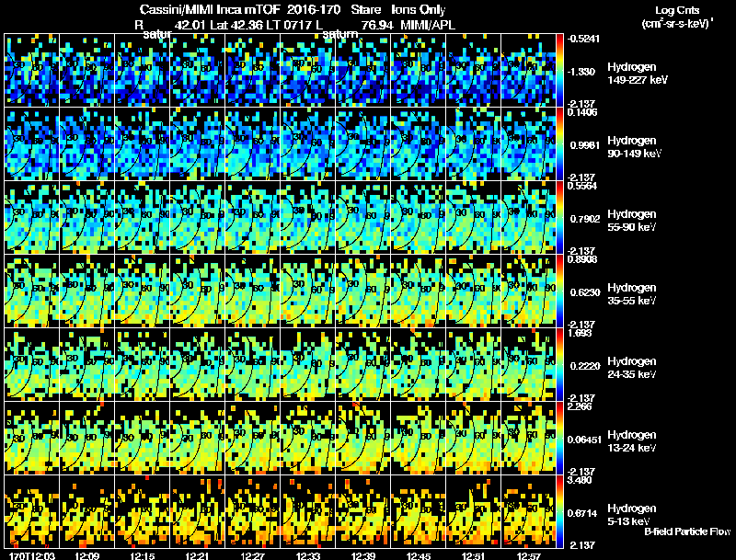736x560 pixels.
Task: Click the color bar beside the 24-35 keV row
Action: 559,365
